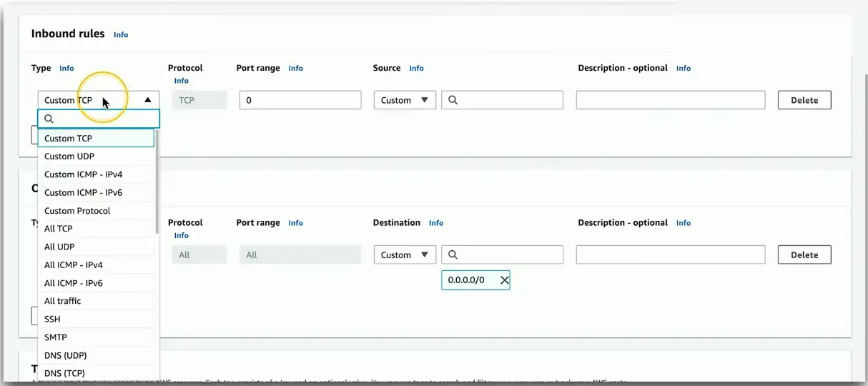The image size is (868, 386).
Task: Remove the 0.0.0.0/0 destination chip
Action: (504, 280)
